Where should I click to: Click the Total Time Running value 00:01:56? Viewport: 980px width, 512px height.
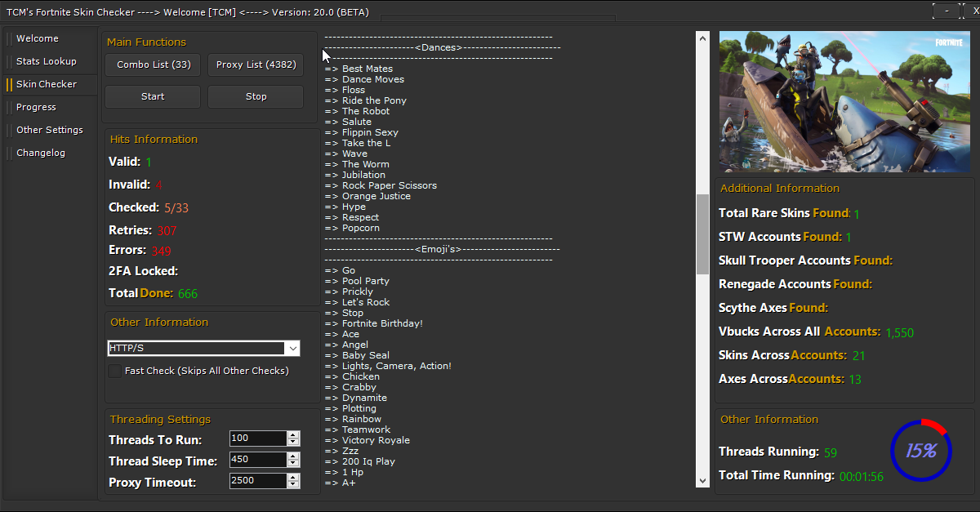pos(862,477)
